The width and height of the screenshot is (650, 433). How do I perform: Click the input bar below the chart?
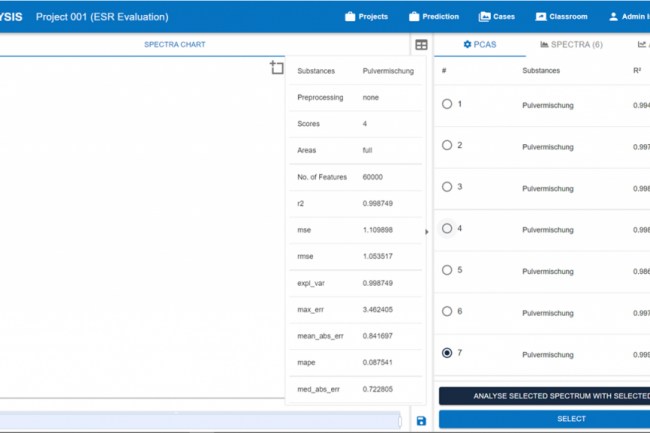click(200, 421)
